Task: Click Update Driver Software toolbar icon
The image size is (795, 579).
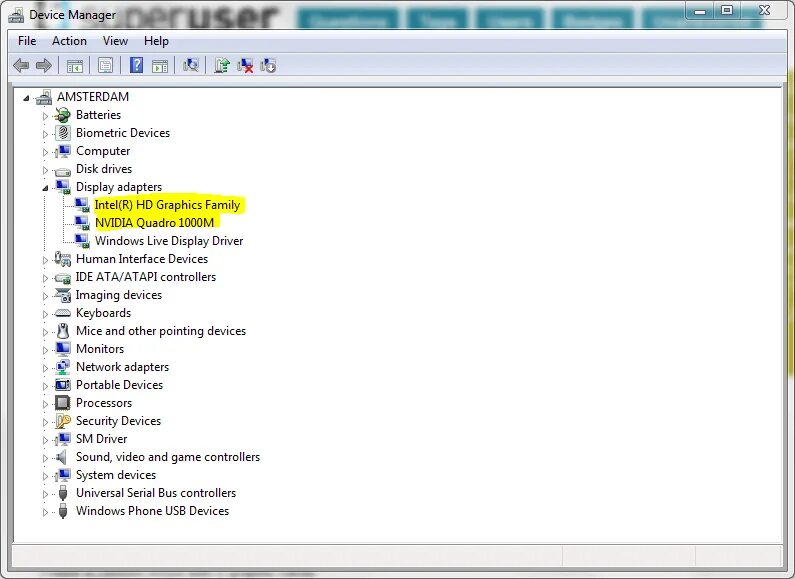Action: [222, 65]
